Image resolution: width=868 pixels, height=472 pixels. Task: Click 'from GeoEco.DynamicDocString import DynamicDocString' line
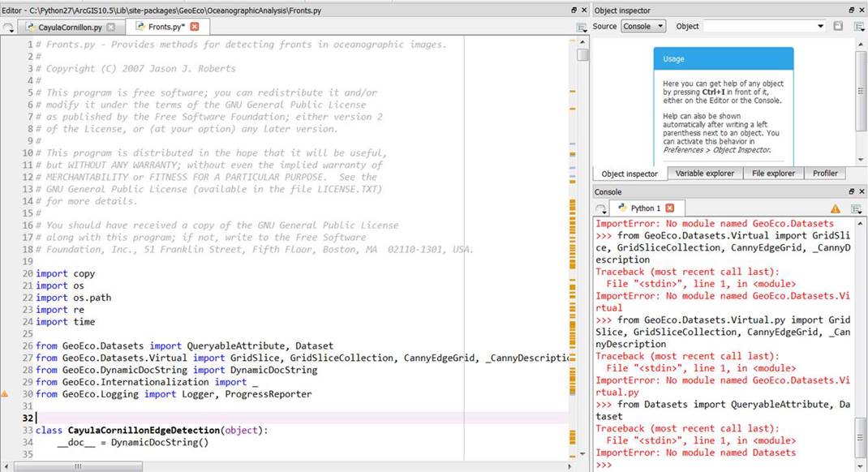tap(177, 370)
